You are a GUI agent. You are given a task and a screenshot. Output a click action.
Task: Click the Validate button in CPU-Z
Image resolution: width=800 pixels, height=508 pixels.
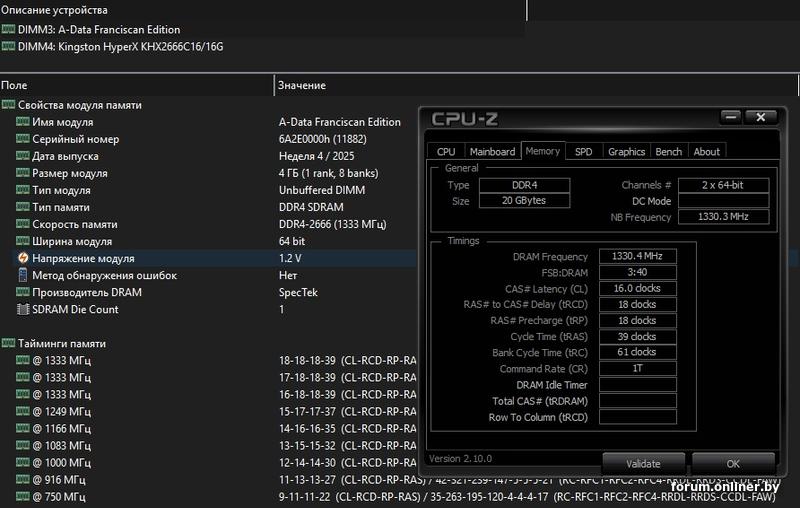(x=643, y=464)
